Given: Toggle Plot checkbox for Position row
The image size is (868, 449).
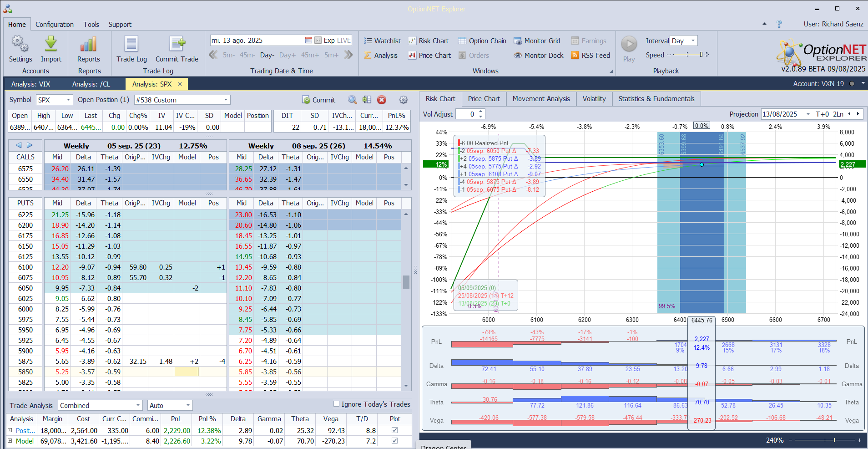Looking at the screenshot, I should pos(394,430).
